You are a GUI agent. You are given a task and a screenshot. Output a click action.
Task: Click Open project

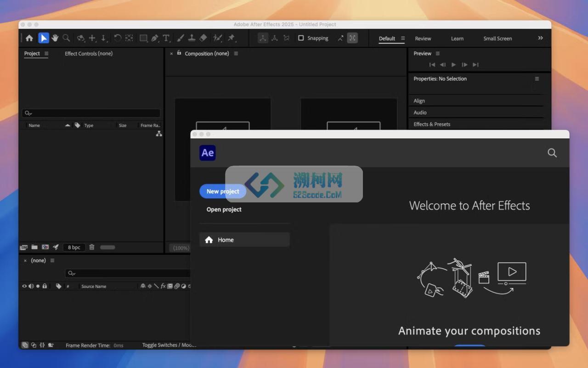tap(224, 209)
